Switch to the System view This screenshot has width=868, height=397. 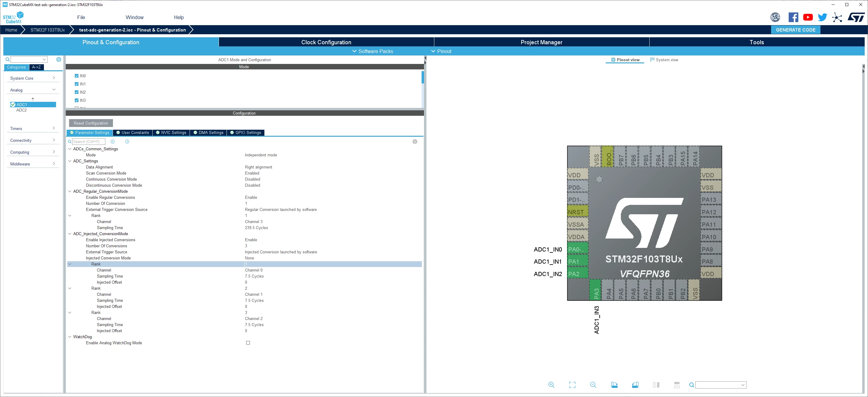click(664, 60)
